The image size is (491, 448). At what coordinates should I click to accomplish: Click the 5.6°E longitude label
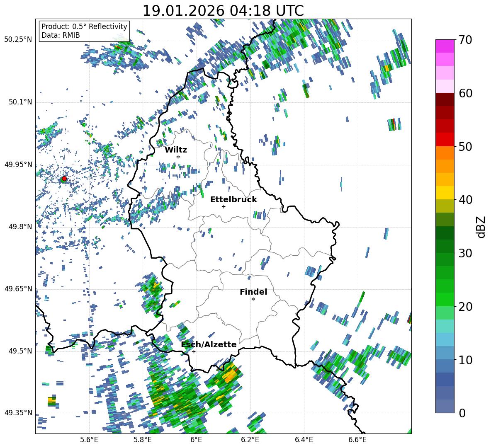coord(89,440)
